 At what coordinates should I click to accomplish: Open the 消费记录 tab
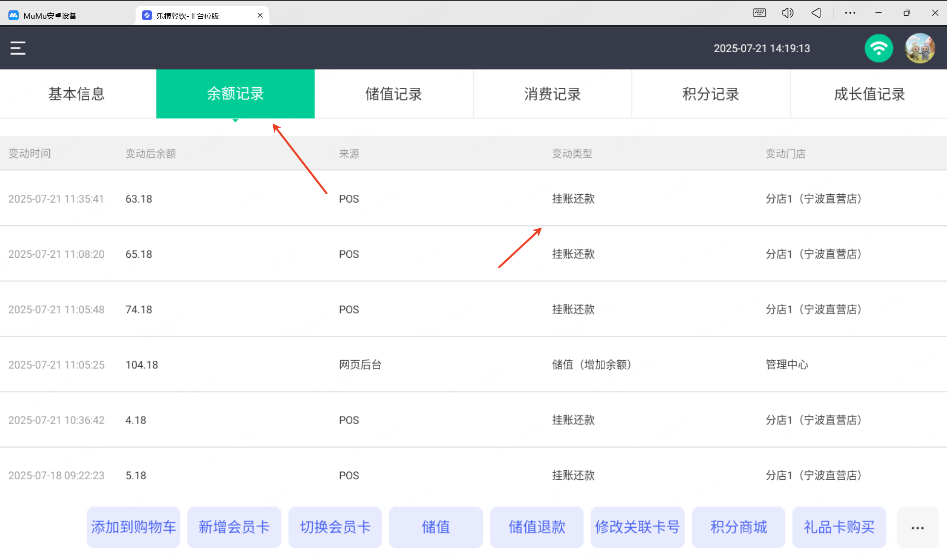point(552,94)
